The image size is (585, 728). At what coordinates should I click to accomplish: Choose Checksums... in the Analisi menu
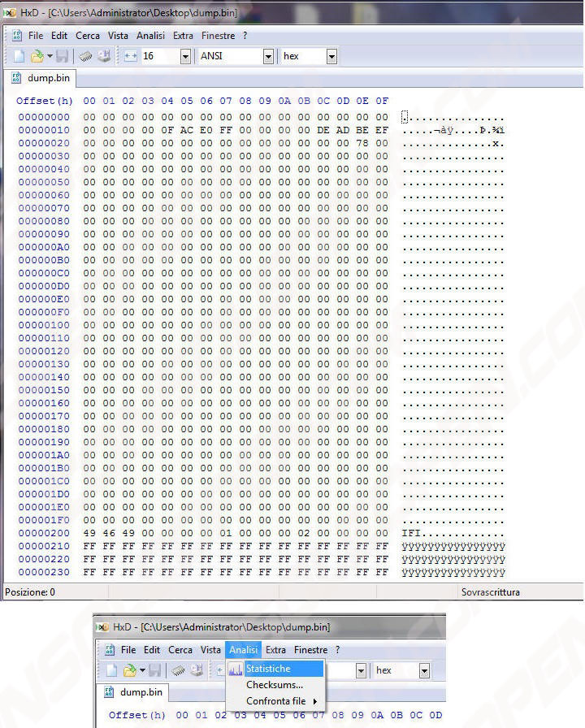[x=275, y=685]
